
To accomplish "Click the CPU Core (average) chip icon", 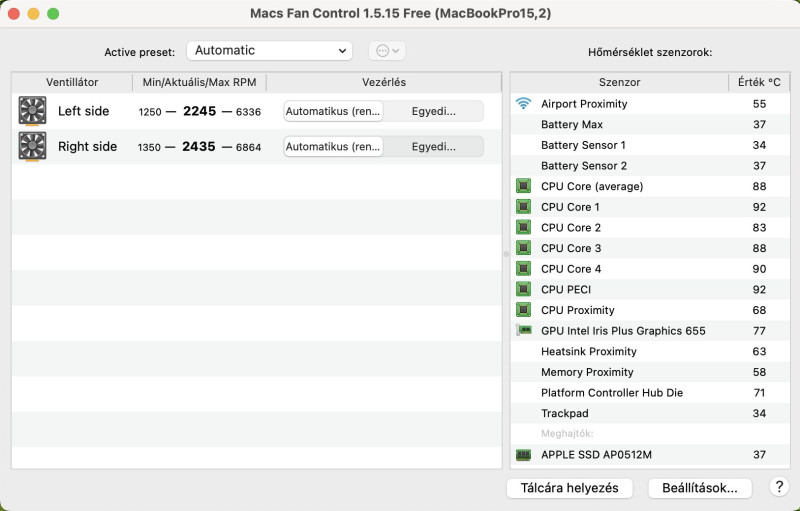I will 523,186.
